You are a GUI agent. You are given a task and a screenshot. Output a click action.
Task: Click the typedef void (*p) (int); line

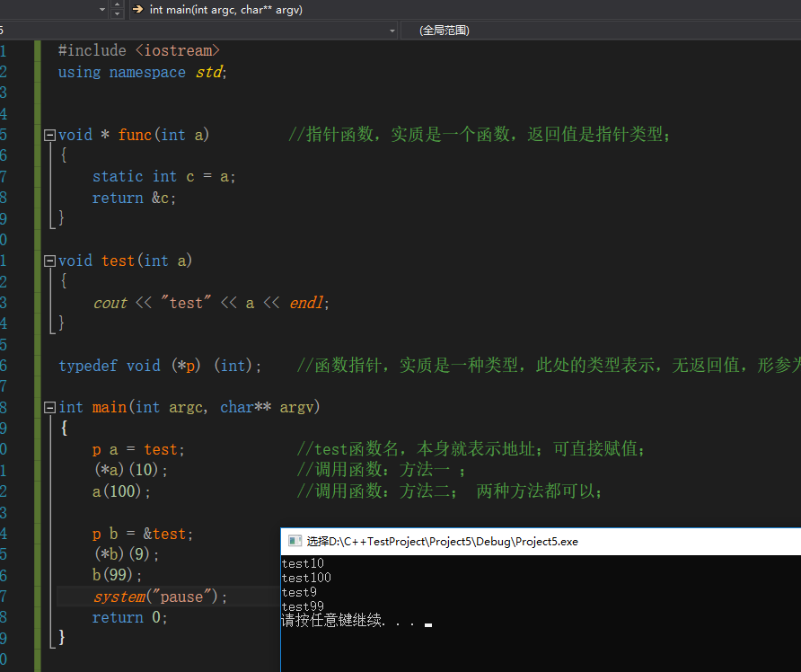pos(160,366)
